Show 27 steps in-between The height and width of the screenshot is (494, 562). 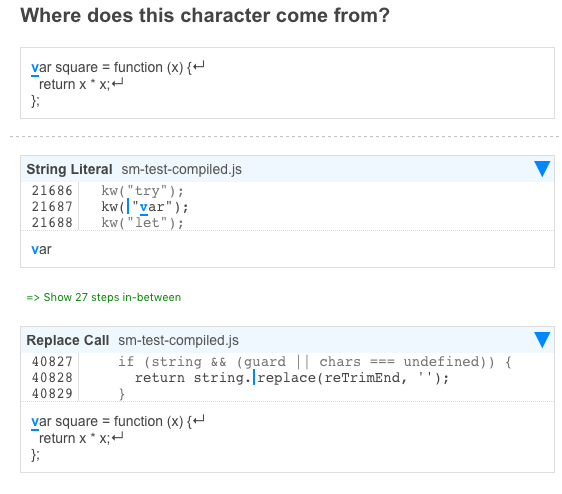click(x=104, y=297)
